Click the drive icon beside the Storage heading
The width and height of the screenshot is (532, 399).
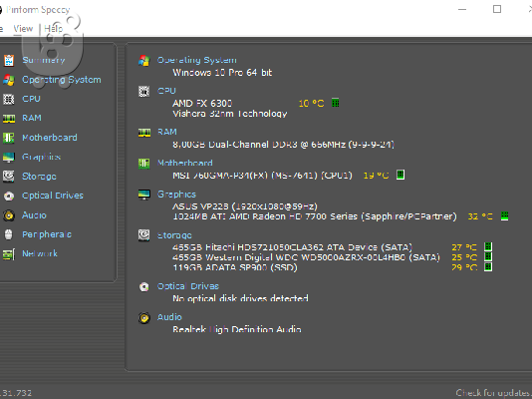pyautogui.click(x=144, y=235)
